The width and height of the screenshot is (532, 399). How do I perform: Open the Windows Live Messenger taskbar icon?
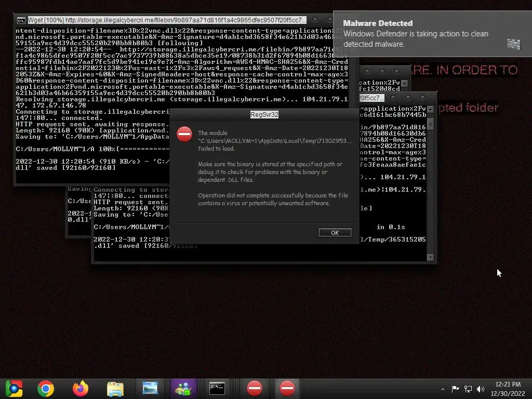(x=183, y=389)
